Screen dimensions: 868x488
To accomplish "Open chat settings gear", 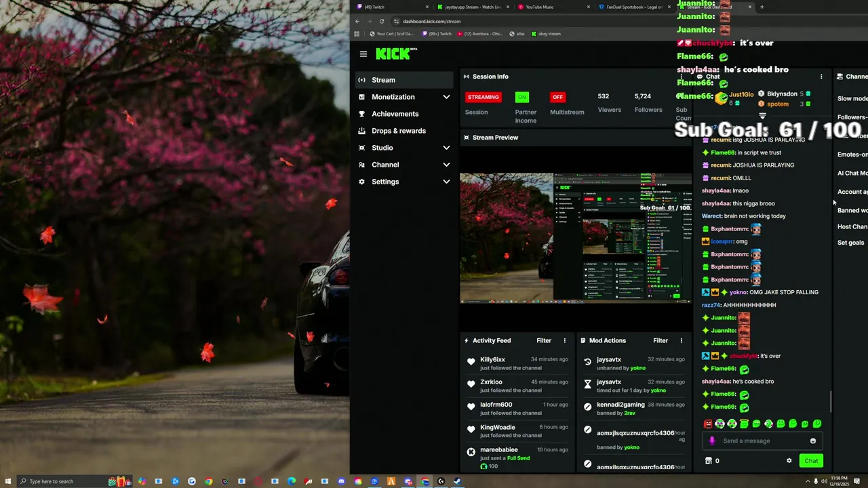I will click(789, 461).
